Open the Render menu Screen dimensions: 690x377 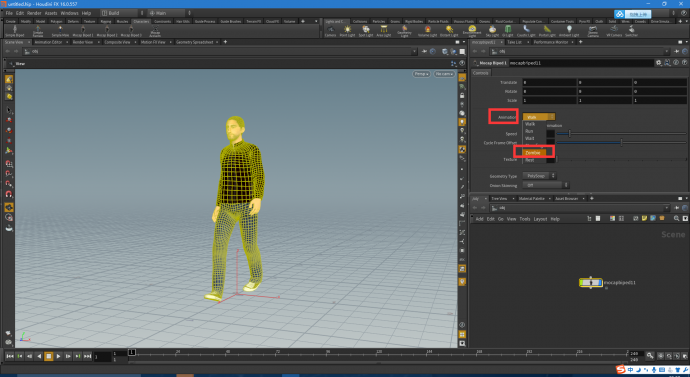click(34, 13)
